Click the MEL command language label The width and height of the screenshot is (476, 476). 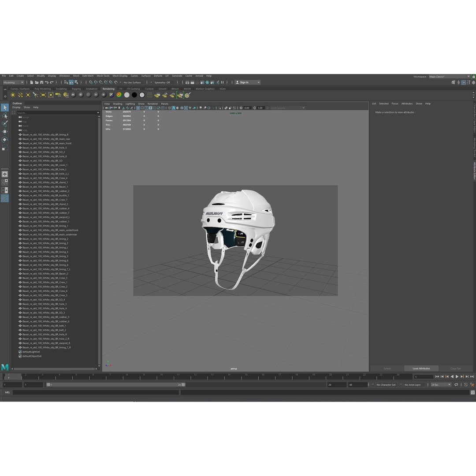pos(7,393)
